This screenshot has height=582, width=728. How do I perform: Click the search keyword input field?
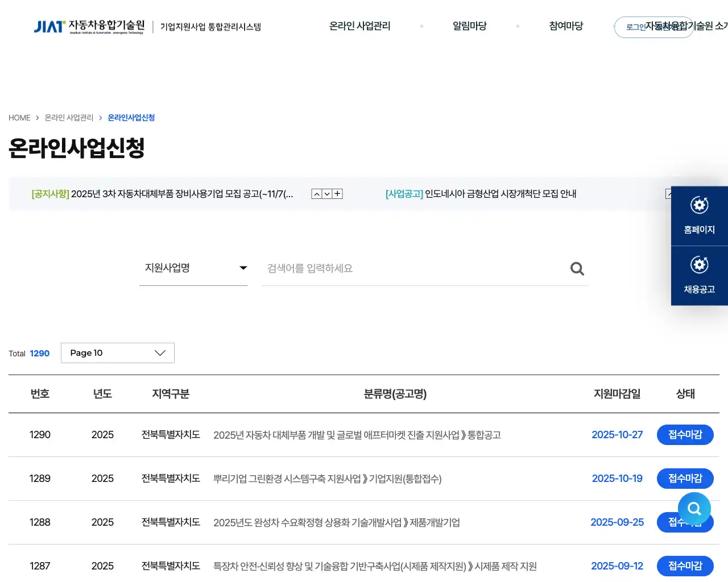coord(398,268)
